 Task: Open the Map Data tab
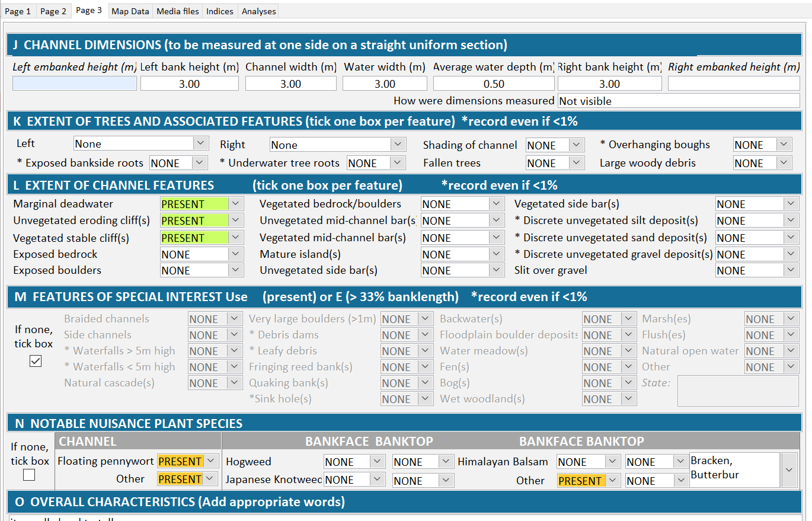pyautogui.click(x=130, y=11)
